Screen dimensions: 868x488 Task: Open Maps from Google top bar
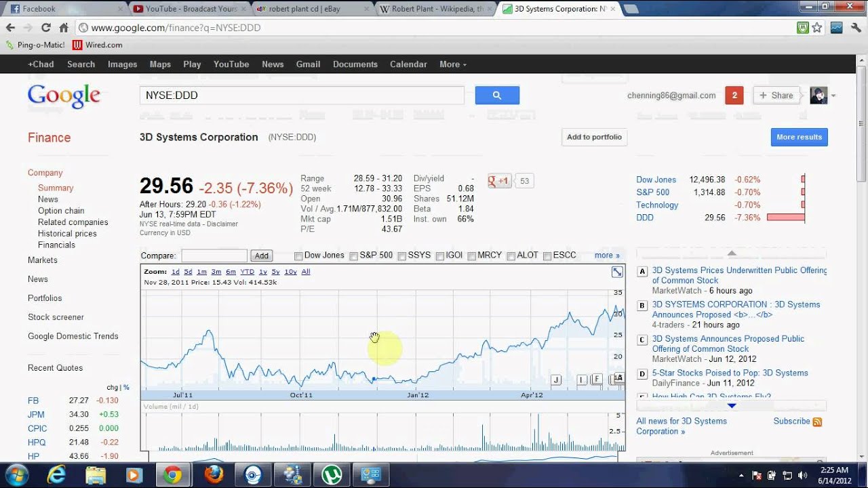click(x=160, y=64)
